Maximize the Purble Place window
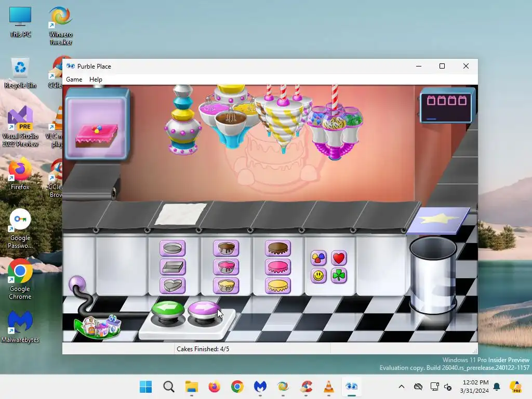Image resolution: width=532 pixels, height=399 pixels. 442,66
